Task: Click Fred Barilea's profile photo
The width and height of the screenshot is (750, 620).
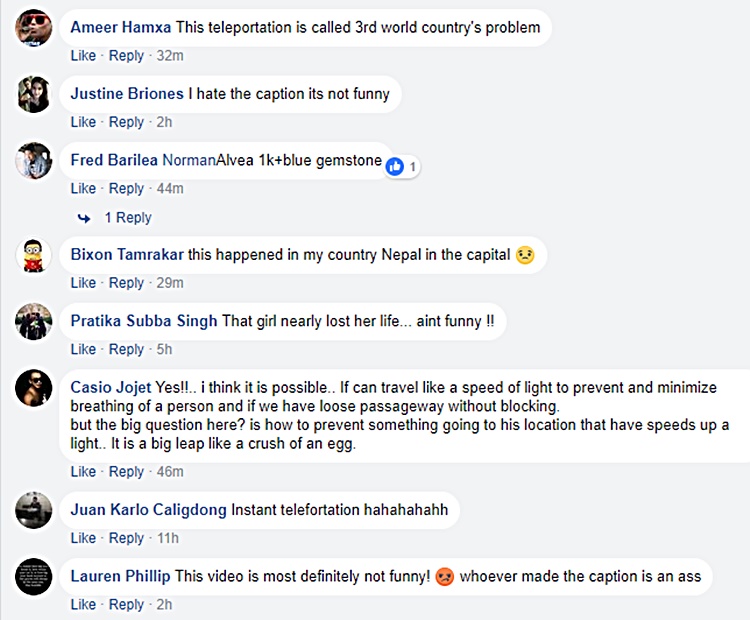Action: click(34, 160)
